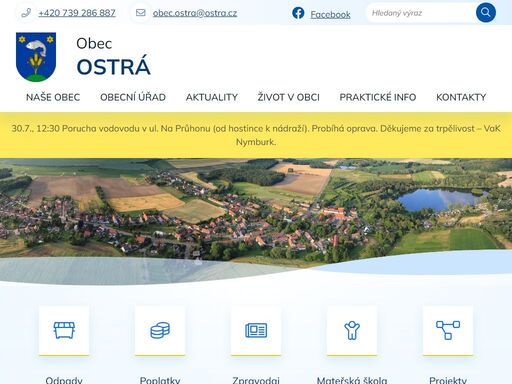Click the Facebook logo icon
Image resolution: width=512 pixels, height=384 pixels.
click(298, 13)
